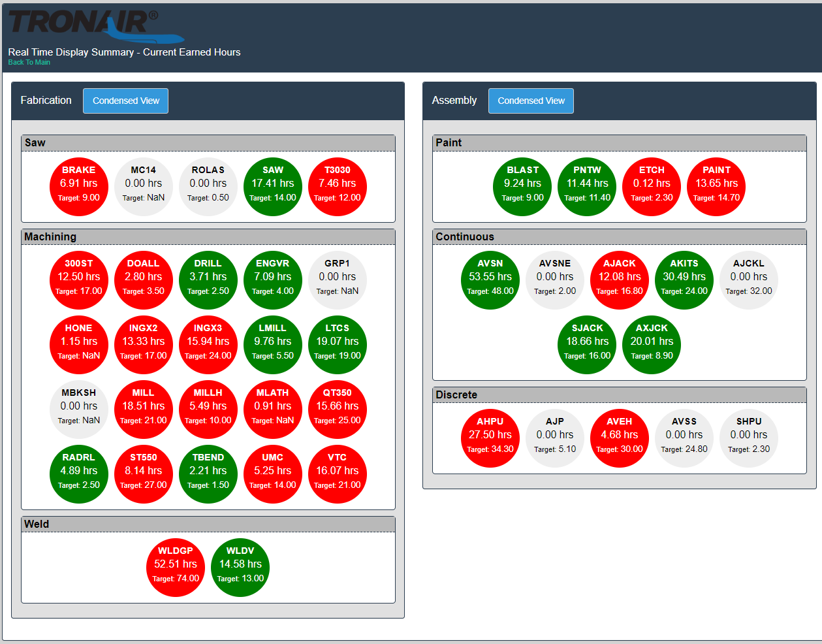View the MBKSH work center circle

coord(79,410)
